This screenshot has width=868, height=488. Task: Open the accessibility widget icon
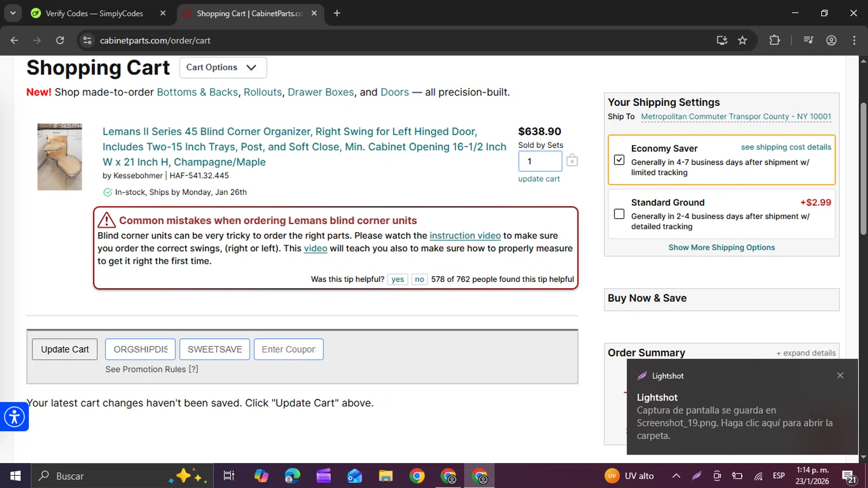pos(14,417)
